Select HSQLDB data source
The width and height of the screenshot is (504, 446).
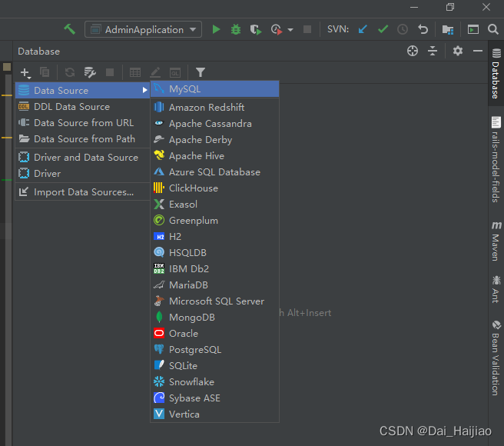214,252
